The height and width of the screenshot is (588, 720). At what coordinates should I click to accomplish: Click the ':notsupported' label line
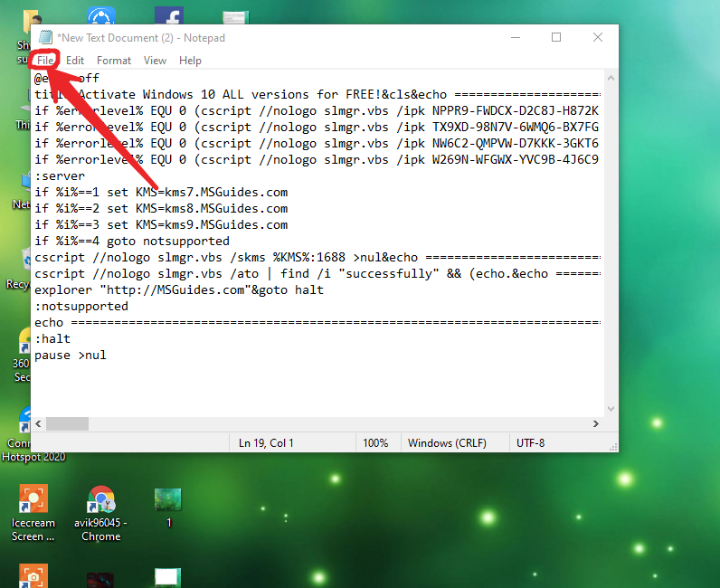click(81, 307)
